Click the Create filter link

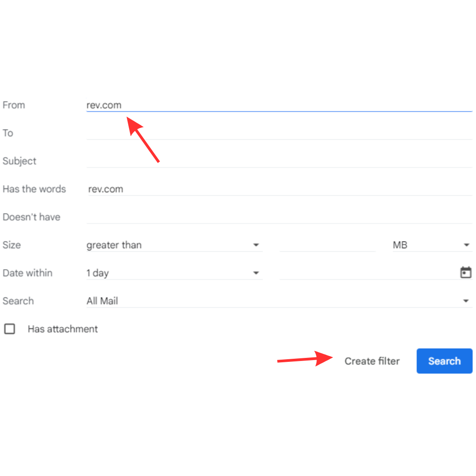372,361
